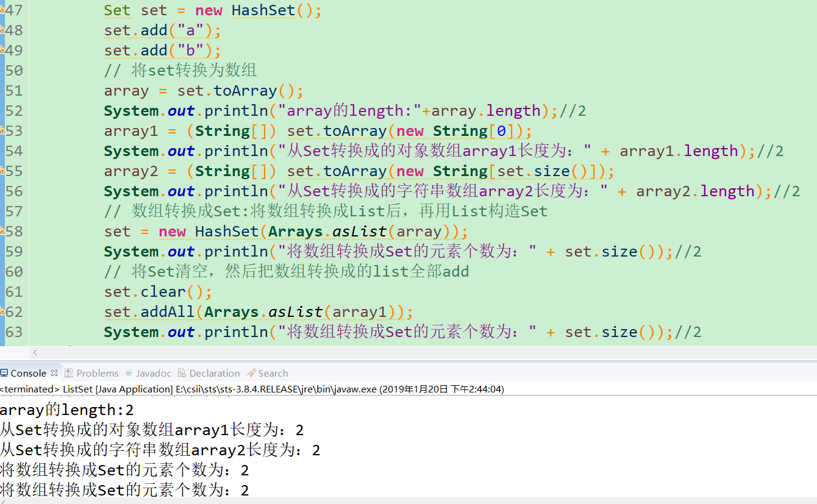Image resolution: width=817 pixels, height=504 pixels.
Task: Click line number 63 in the gutter
Action: click(x=14, y=332)
